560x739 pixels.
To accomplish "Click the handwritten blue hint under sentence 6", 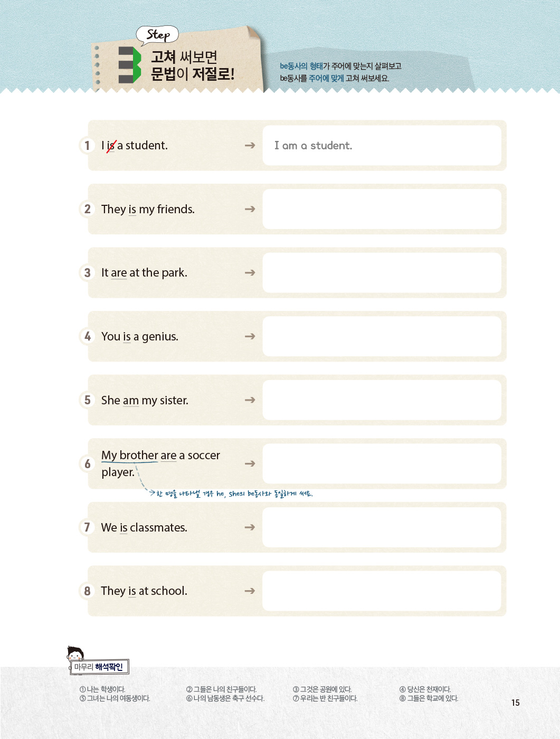I will [234, 494].
